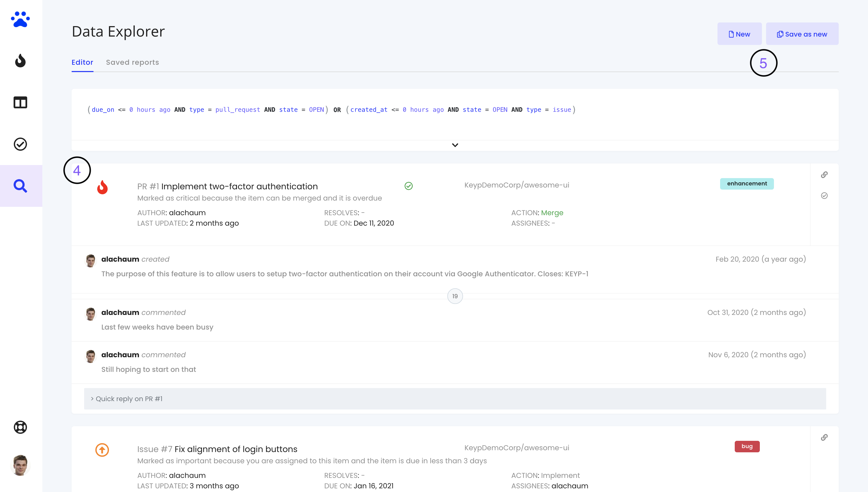Open the checkmark tasks page in the sidebar

click(x=20, y=144)
